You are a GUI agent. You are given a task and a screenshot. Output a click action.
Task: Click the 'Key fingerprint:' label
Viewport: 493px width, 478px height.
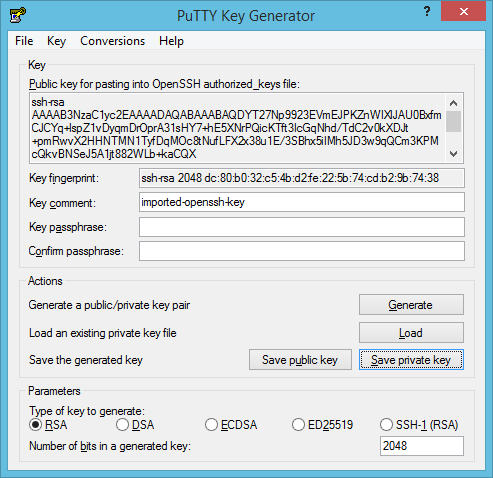tap(64, 178)
